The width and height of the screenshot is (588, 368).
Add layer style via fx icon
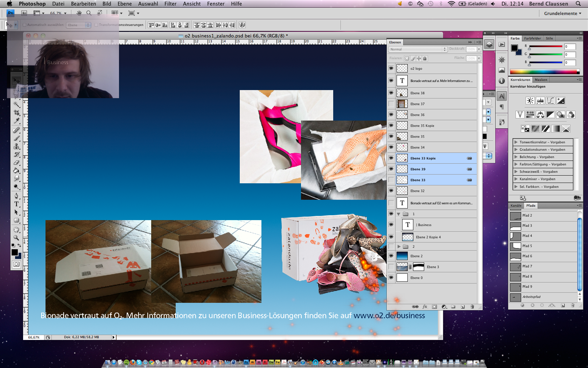425,307
